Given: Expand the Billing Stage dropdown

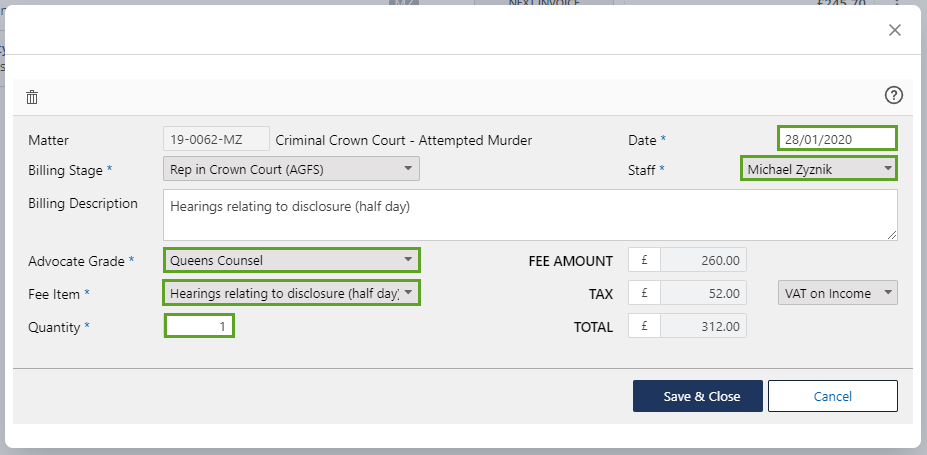Looking at the screenshot, I should [291, 169].
